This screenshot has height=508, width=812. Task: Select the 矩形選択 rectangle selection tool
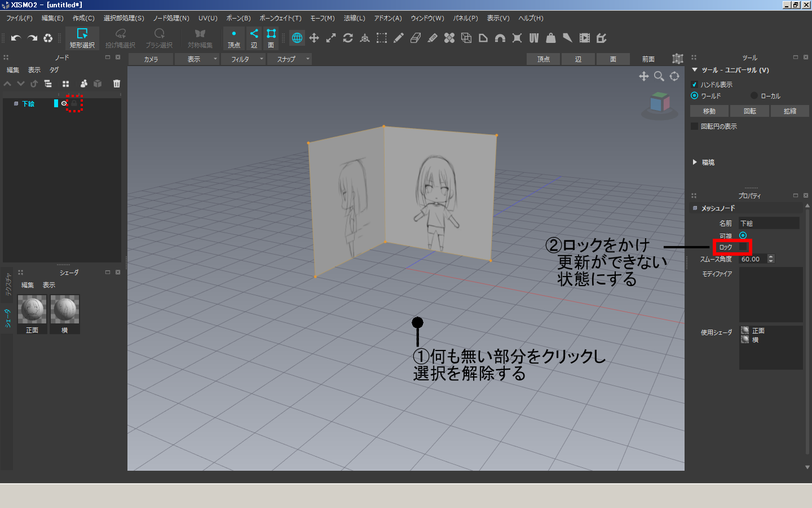(82, 38)
